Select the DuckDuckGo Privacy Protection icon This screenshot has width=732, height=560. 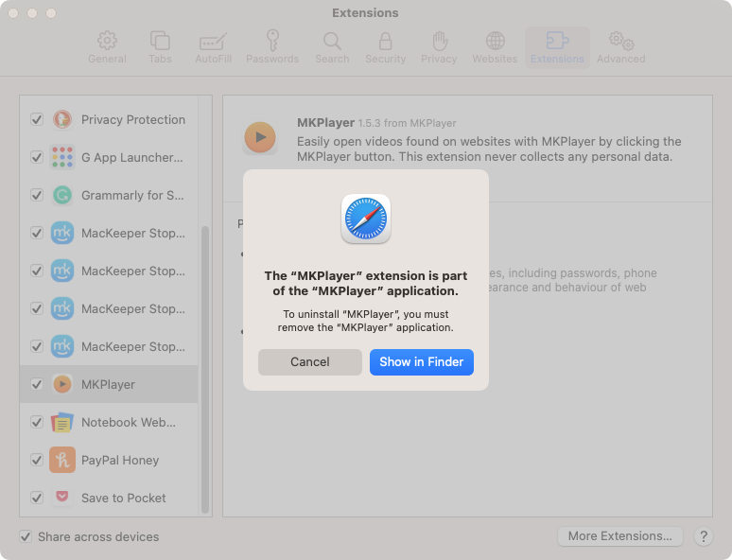62,119
